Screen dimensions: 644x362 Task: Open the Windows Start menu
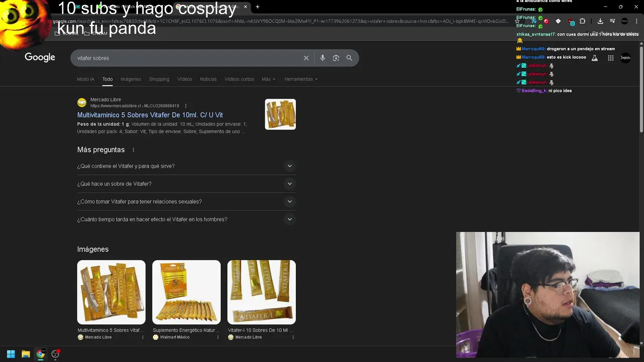[11, 354]
